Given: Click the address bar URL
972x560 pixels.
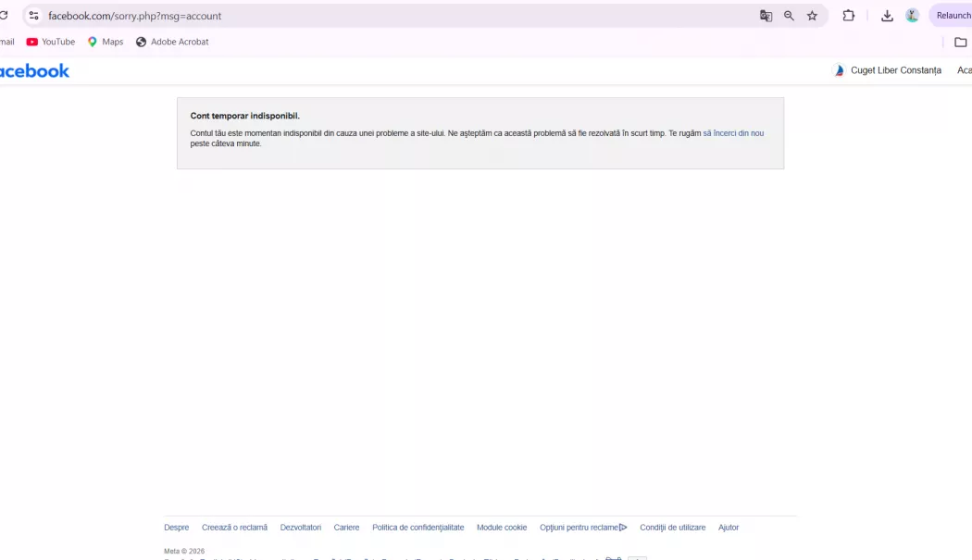Looking at the screenshot, I should (x=134, y=16).
